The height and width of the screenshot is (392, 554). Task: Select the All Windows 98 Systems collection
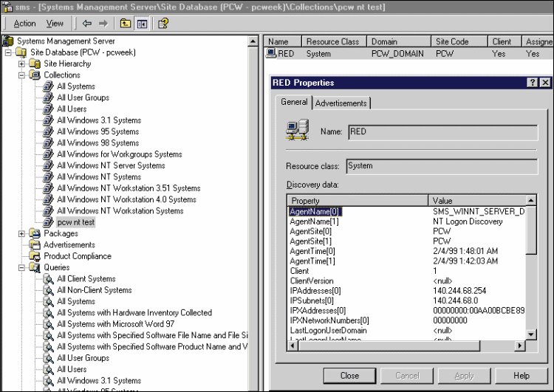tap(98, 143)
